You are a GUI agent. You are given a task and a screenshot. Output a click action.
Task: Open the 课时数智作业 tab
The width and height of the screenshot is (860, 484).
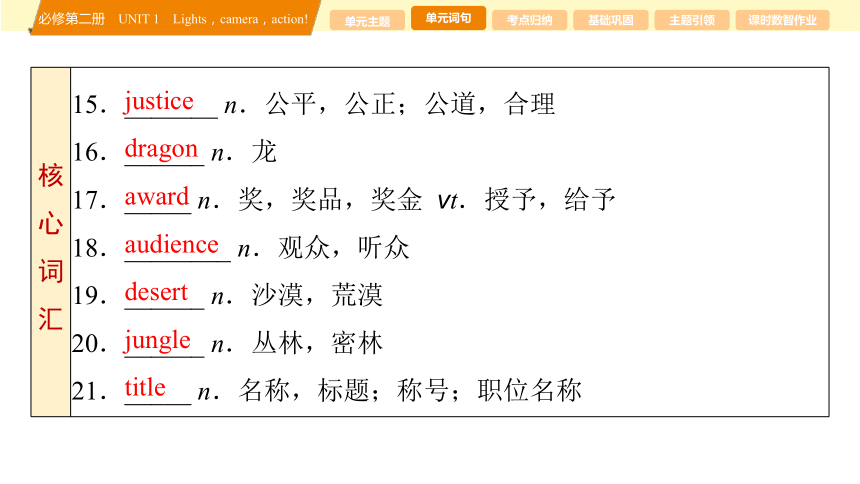[x=782, y=21]
